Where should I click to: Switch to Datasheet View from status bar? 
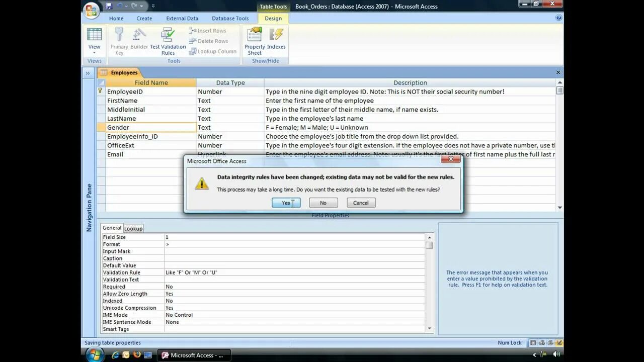tap(533, 343)
